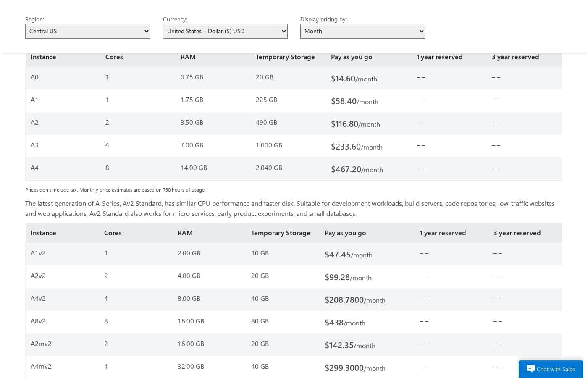The width and height of the screenshot is (588, 378).
Task: Open the Region dropdown
Action: 88,31
